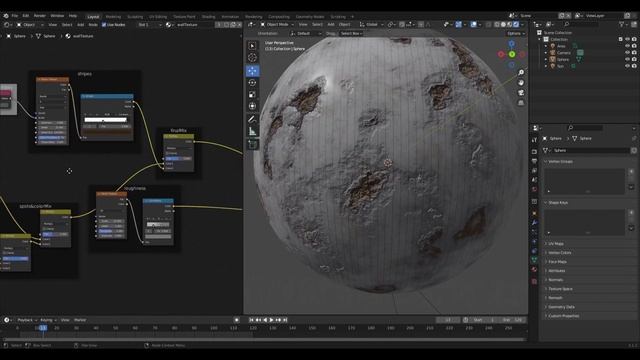The image size is (640, 360).
Task: Open the Output properties tab icon
Action: click(x=534, y=161)
